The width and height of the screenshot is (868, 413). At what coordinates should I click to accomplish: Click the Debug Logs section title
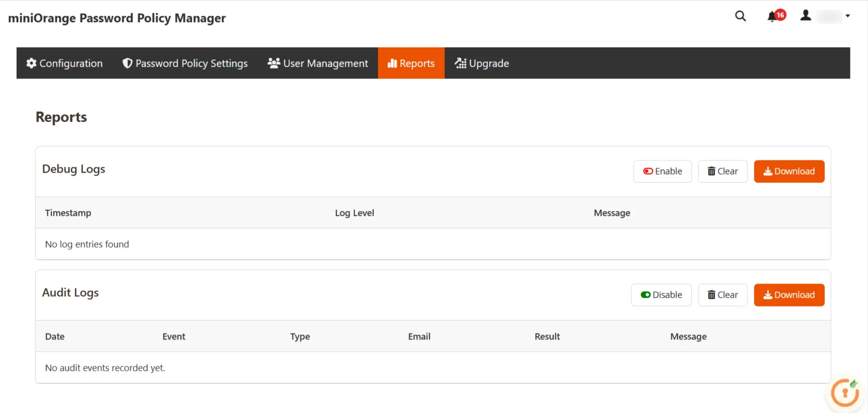click(74, 169)
